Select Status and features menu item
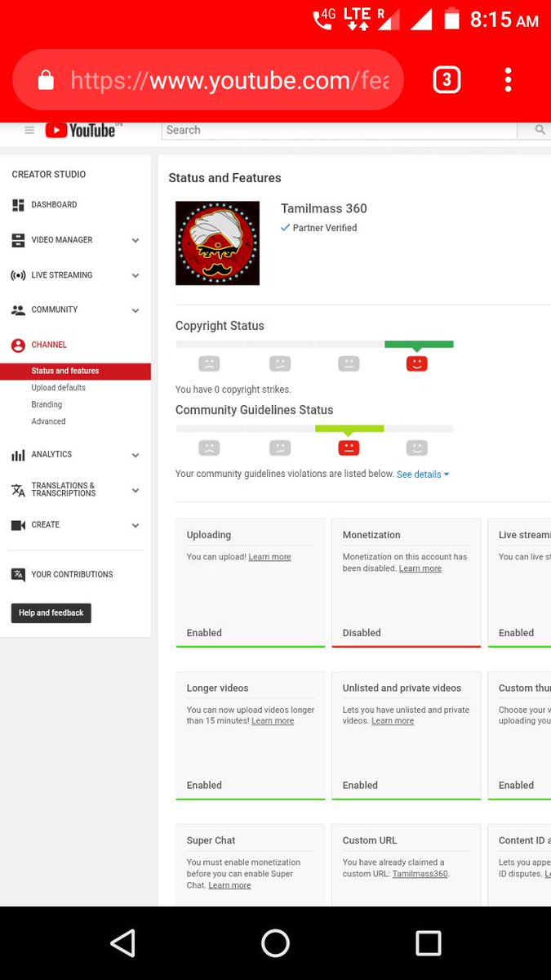This screenshot has height=980, width=551. tap(75, 372)
